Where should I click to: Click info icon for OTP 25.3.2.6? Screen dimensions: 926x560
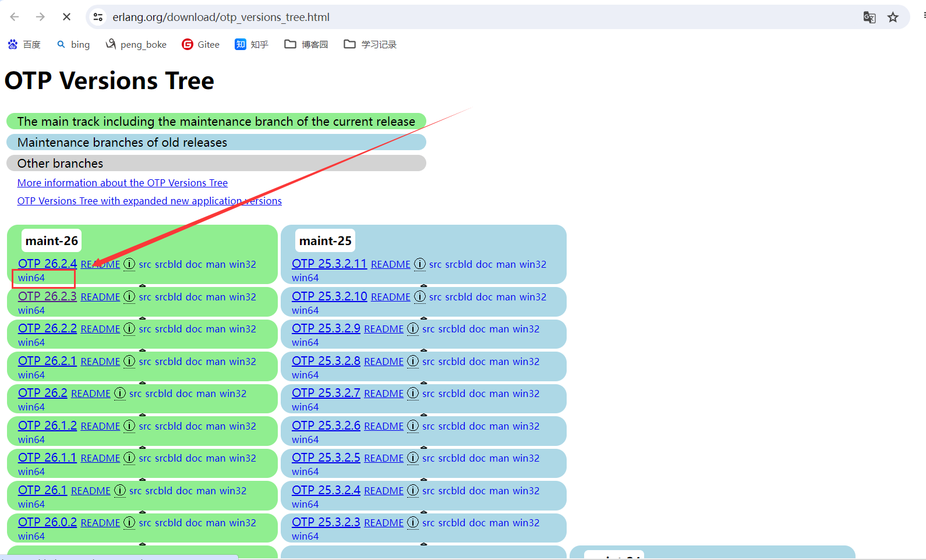[413, 426]
